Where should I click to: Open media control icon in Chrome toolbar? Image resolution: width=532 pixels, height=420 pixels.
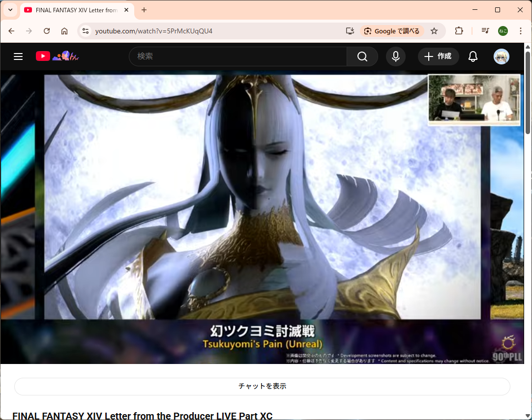pos(485,31)
